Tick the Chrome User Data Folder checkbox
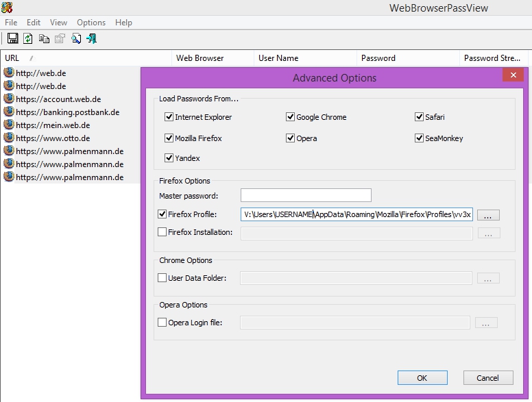Screen dimensions: 532x402 coord(162,278)
